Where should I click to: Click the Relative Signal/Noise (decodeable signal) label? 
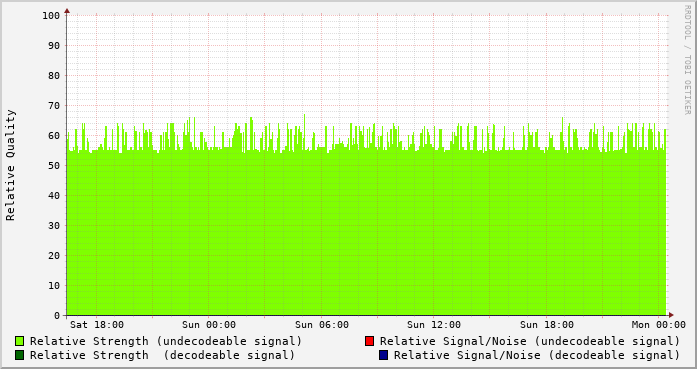click(537, 356)
